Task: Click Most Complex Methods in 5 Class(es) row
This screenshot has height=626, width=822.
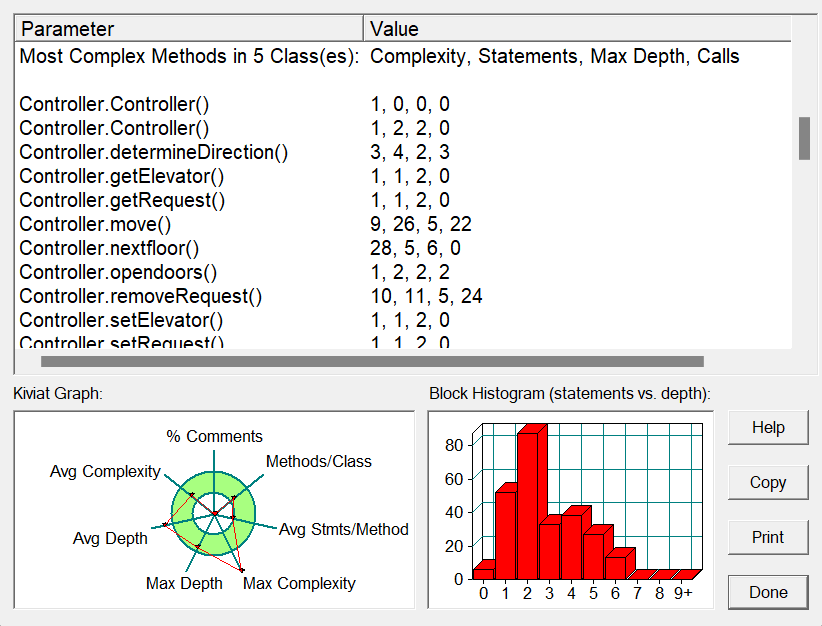Action: click(404, 56)
